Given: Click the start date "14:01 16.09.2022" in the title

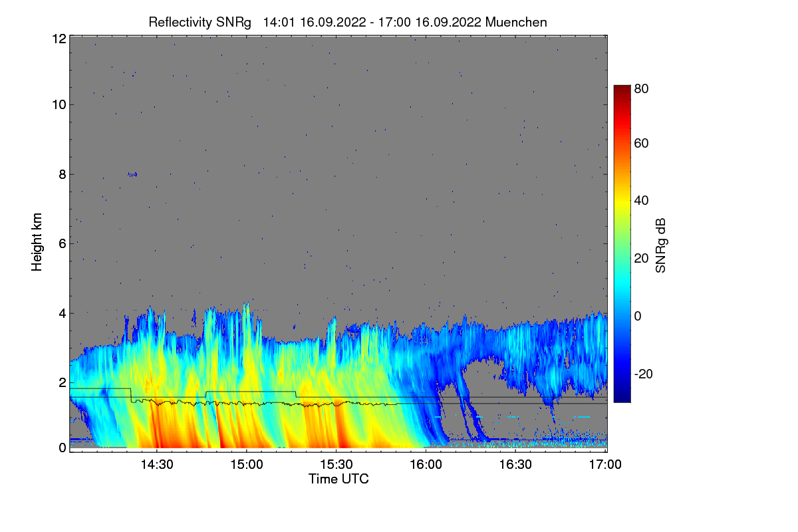Looking at the screenshot, I should (x=315, y=22).
